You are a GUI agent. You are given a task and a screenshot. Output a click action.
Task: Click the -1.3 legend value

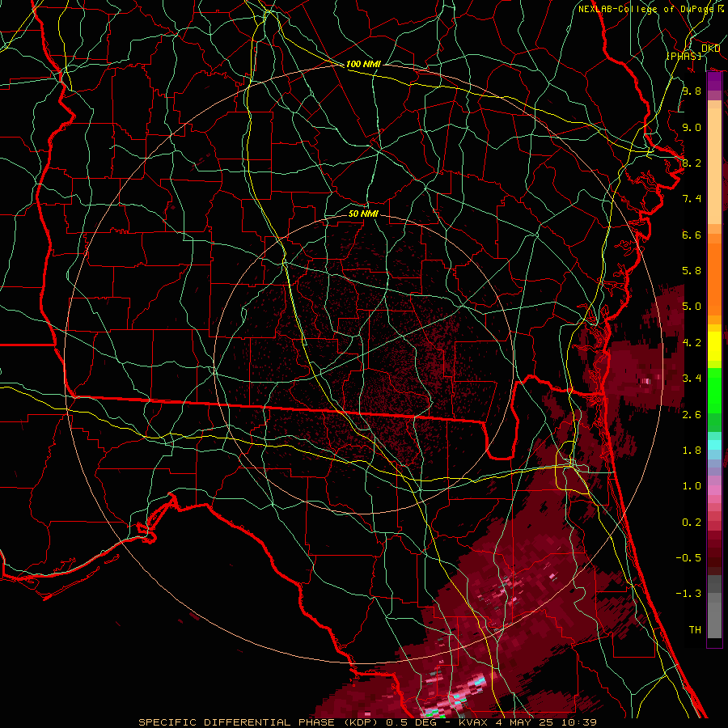(688, 594)
